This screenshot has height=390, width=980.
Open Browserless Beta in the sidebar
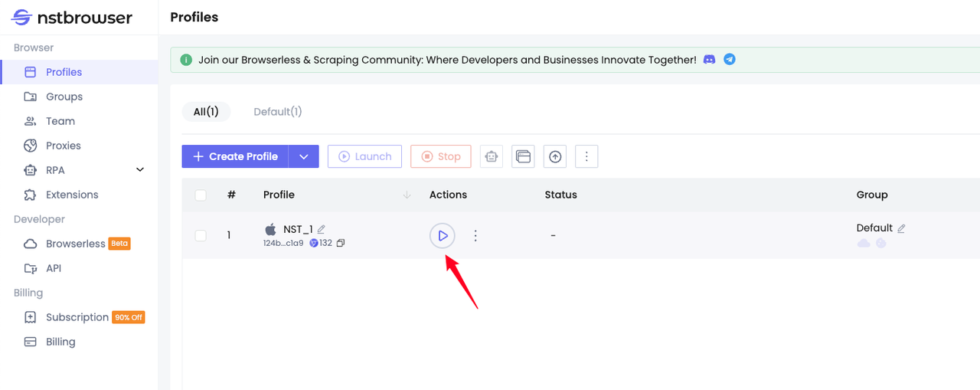pyautogui.click(x=79, y=244)
